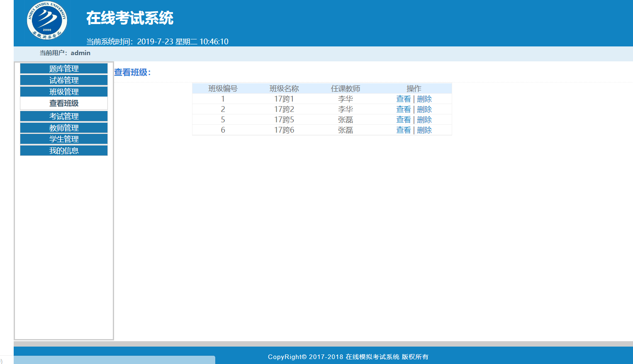Click the CopyRight footer text
This screenshot has height=364, width=633.
348,357
